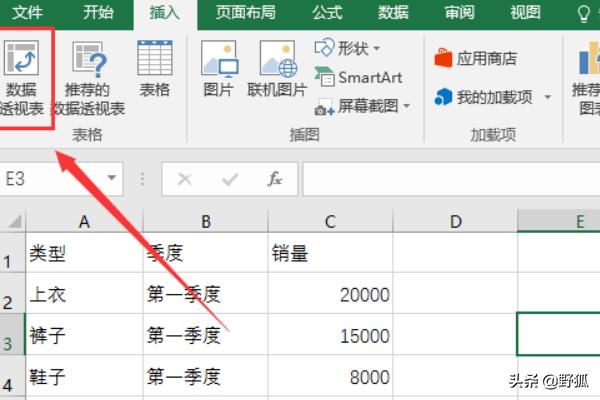Select column B header

tap(206, 221)
